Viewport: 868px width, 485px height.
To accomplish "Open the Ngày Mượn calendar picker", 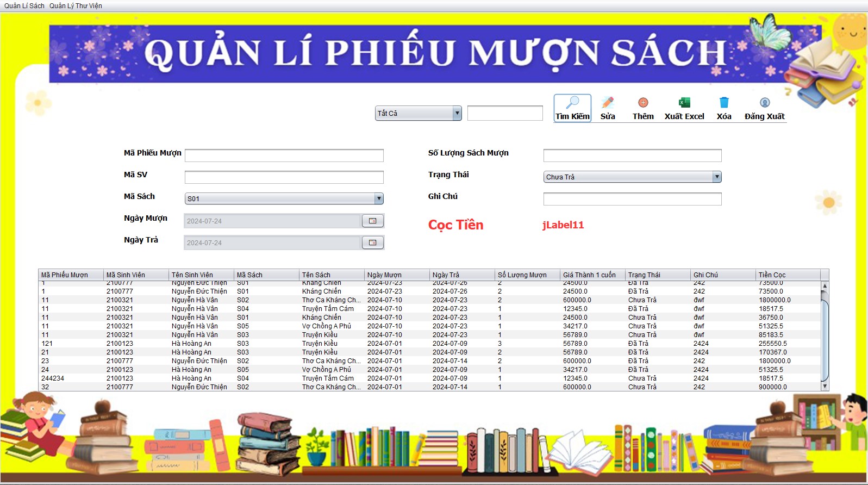I will point(373,221).
